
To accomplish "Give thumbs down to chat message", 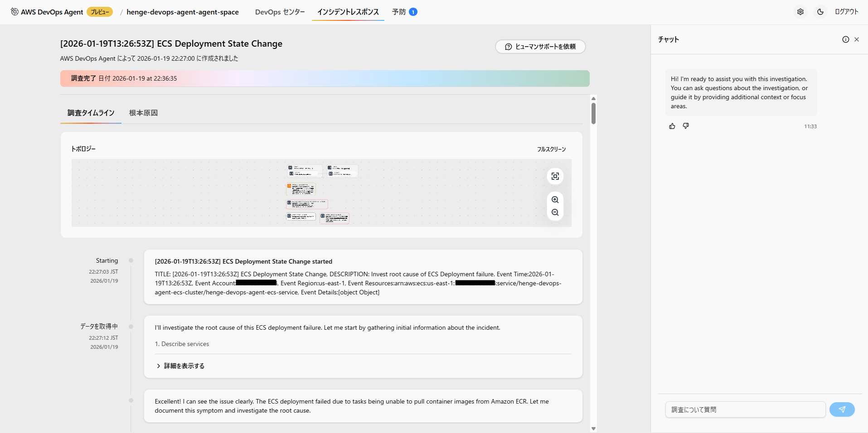I will (x=686, y=126).
